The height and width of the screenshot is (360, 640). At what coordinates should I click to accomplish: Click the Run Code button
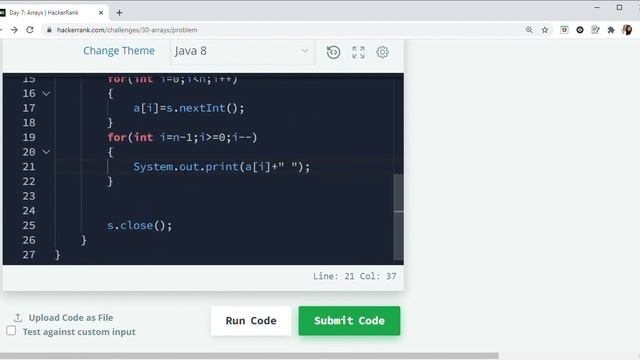point(251,321)
